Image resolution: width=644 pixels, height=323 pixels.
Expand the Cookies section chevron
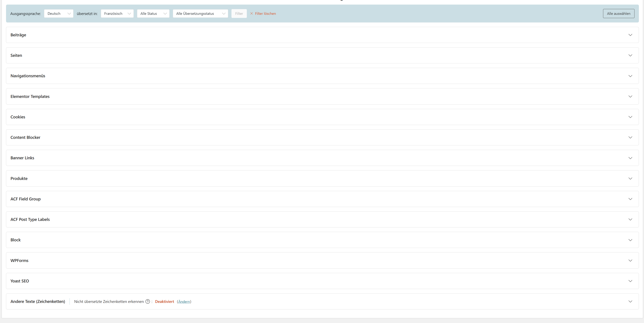[x=630, y=117]
